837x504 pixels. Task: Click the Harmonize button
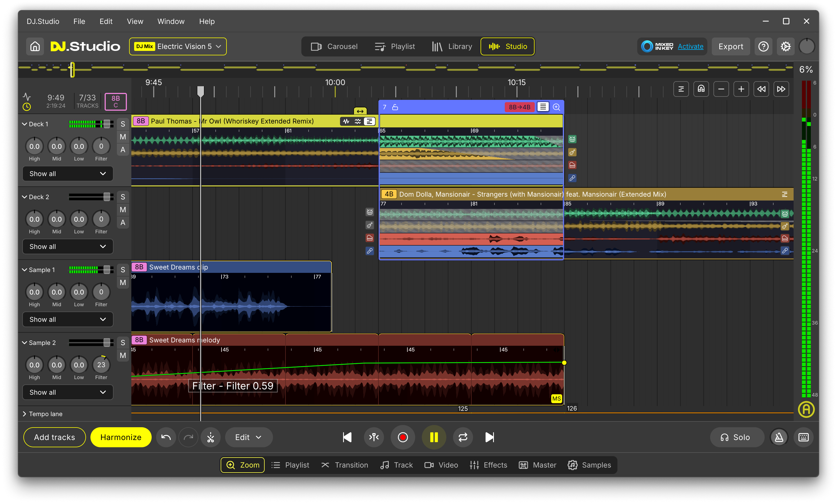[120, 438]
